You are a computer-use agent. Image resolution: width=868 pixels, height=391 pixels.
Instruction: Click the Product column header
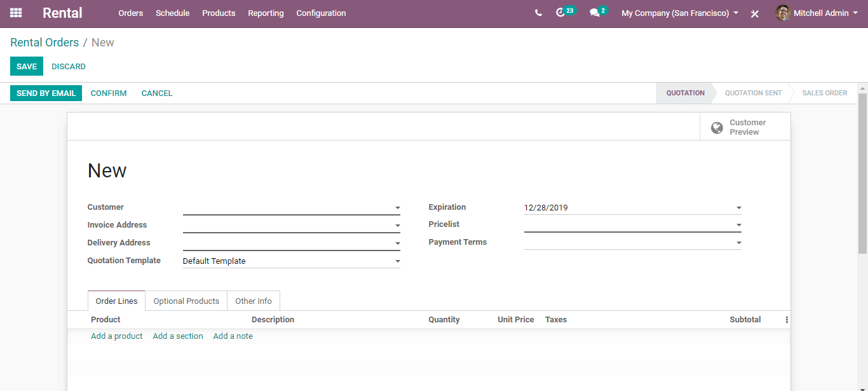coord(105,320)
